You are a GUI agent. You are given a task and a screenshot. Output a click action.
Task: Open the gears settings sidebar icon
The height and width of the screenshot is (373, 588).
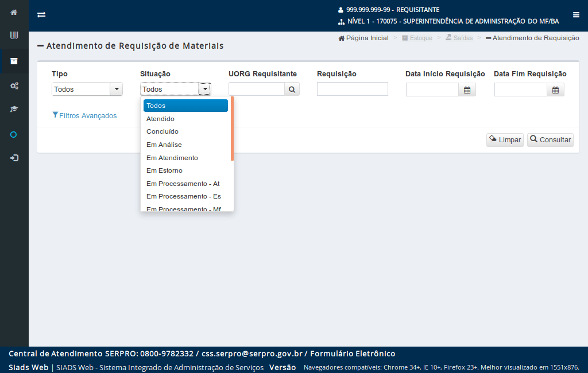tap(14, 86)
